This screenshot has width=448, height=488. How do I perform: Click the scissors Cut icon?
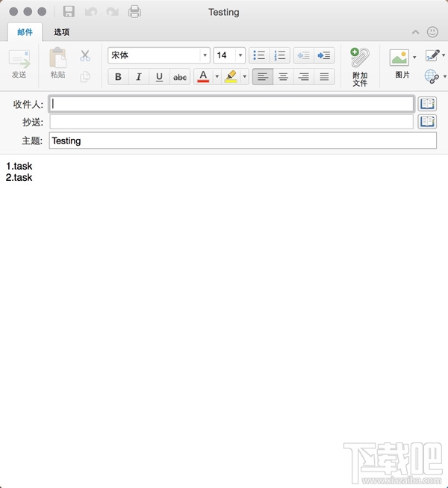85,56
